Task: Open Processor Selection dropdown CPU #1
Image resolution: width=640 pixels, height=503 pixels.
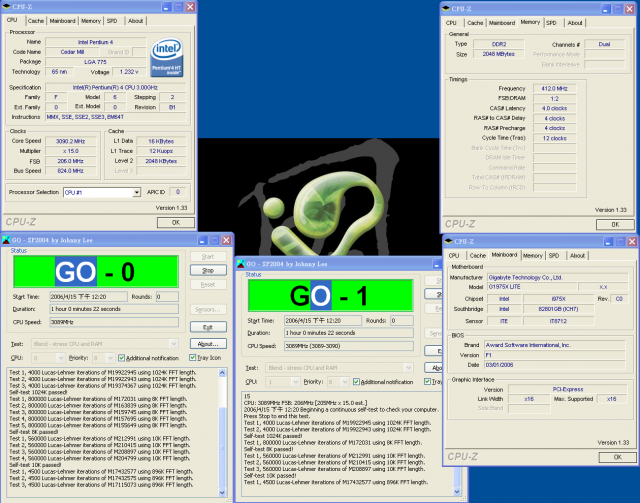Action: 137,192
